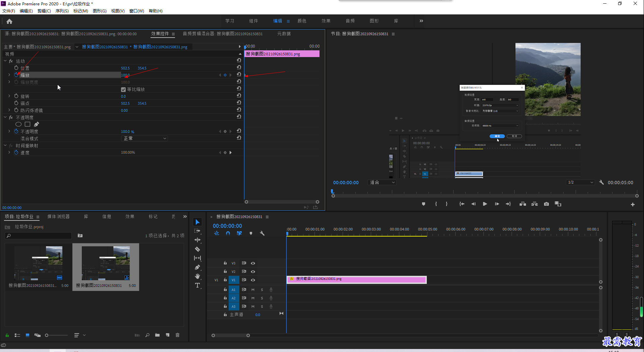The height and width of the screenshot is (352, 644).
Task: Toggle the Scale animation stopwatch
Action: [16, 75]
